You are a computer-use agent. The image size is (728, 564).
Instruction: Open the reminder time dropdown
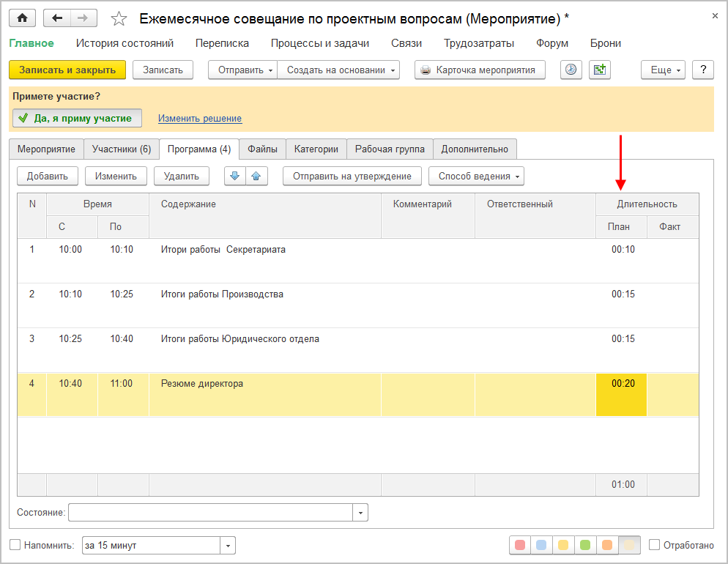click(228, 546)
